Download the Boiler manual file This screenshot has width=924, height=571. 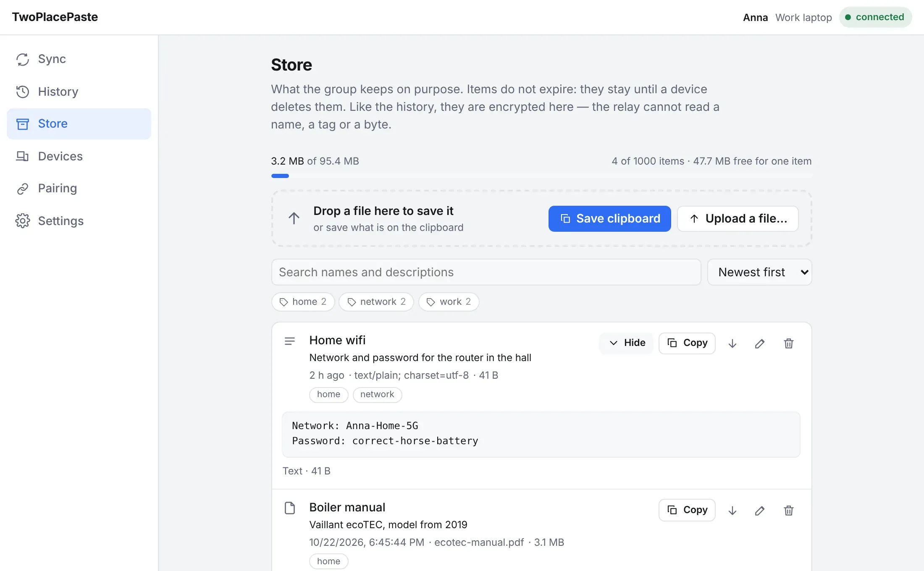point(732,511)
